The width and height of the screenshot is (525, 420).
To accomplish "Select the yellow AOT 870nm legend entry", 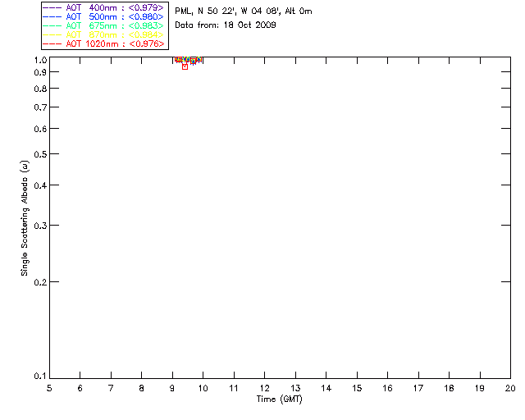I will click(103, 34).
